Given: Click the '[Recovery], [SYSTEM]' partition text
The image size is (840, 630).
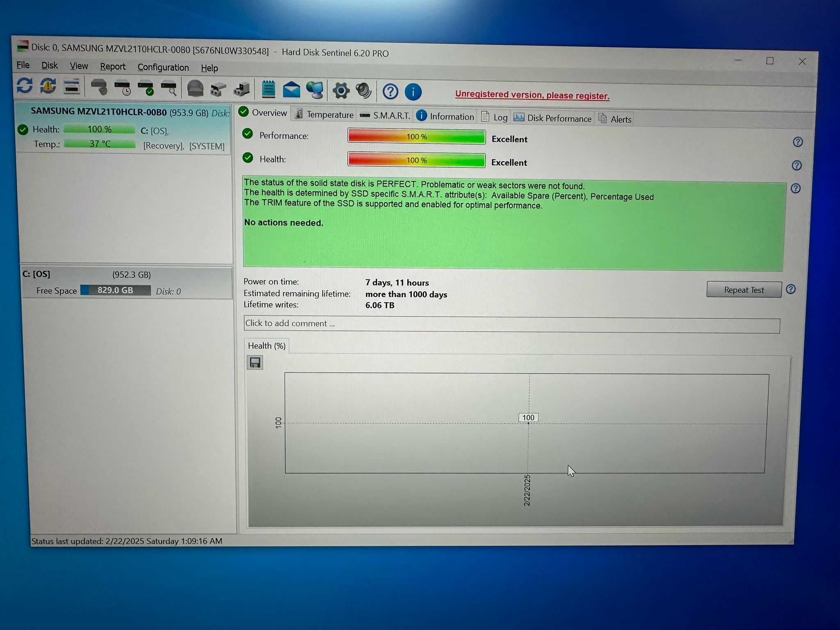Looking at the screenshot, I should point(184,146).
